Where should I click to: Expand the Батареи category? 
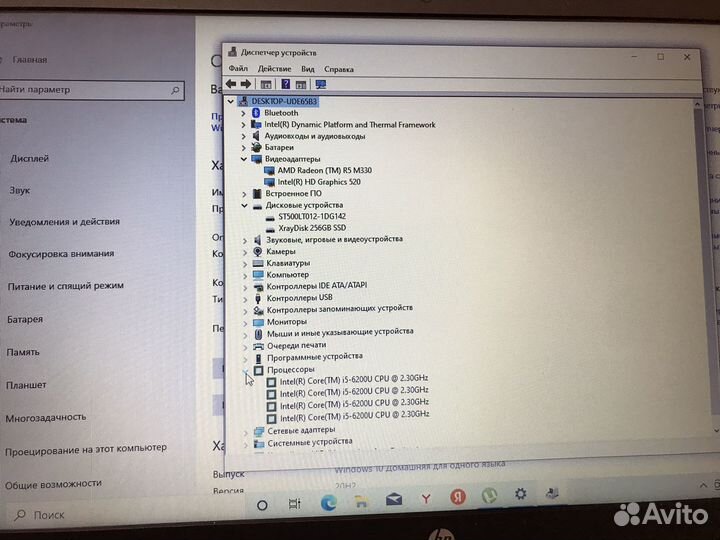coord(244,148)
